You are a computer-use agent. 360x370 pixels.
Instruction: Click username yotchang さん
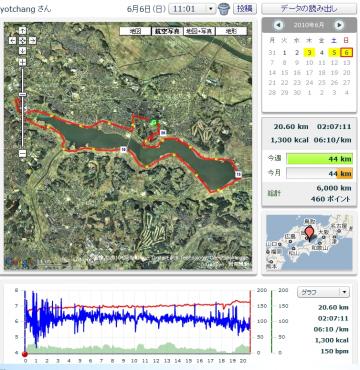[x=25, y=9]
